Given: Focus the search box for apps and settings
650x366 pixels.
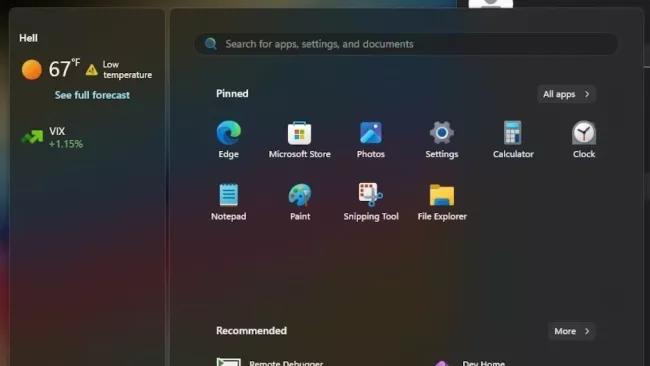Looking at the screenshot, I should click(x=407, y=44).
